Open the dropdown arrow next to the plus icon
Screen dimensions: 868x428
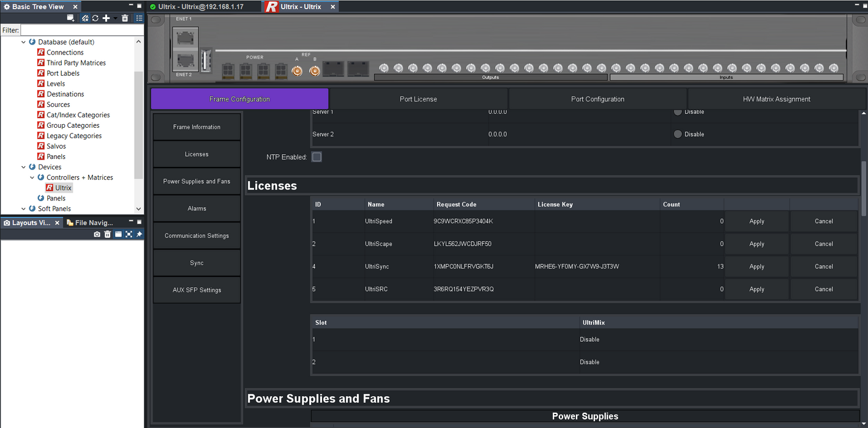click(115, 18)
